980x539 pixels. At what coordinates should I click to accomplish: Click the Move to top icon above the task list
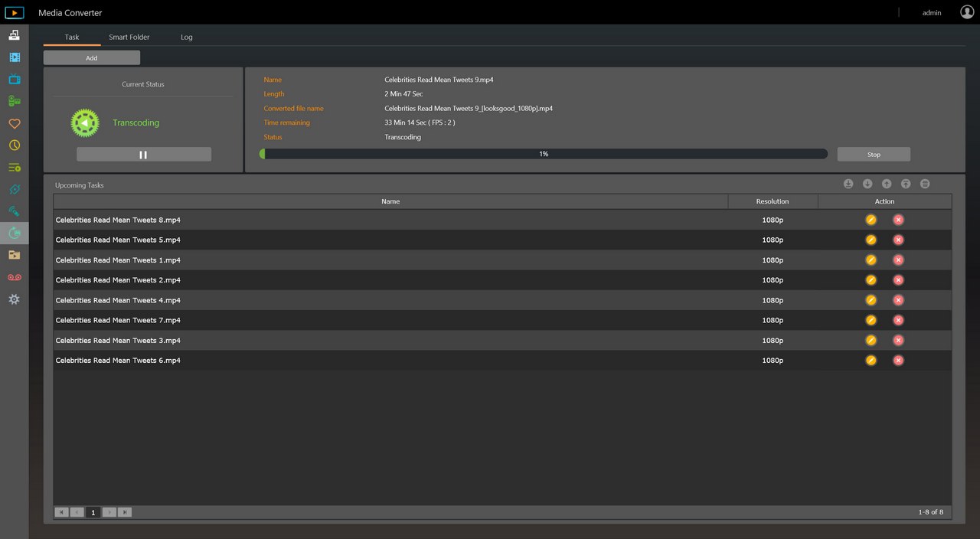pos(906,184)
